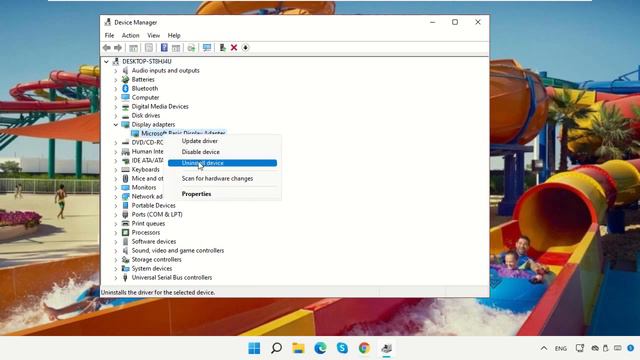Select the Computer tree item
Screen dimensions: 640x360
pos(145,98)
